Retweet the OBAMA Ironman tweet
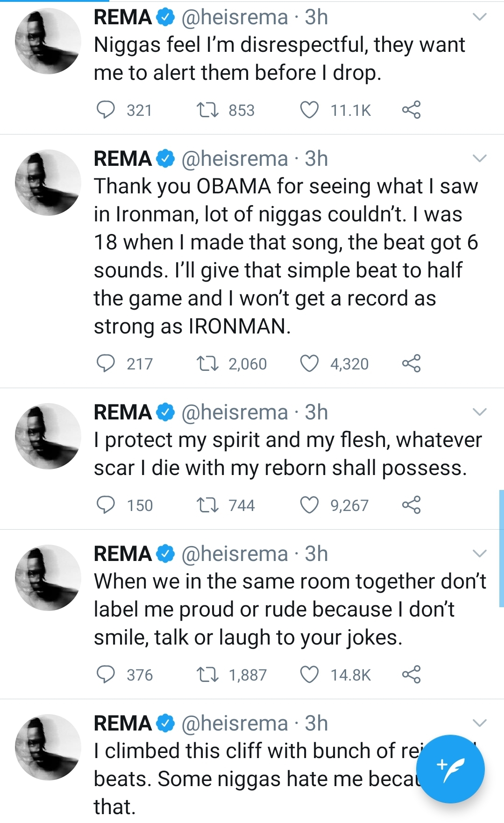Screen dimensions: 504x823 pos(207,363)
